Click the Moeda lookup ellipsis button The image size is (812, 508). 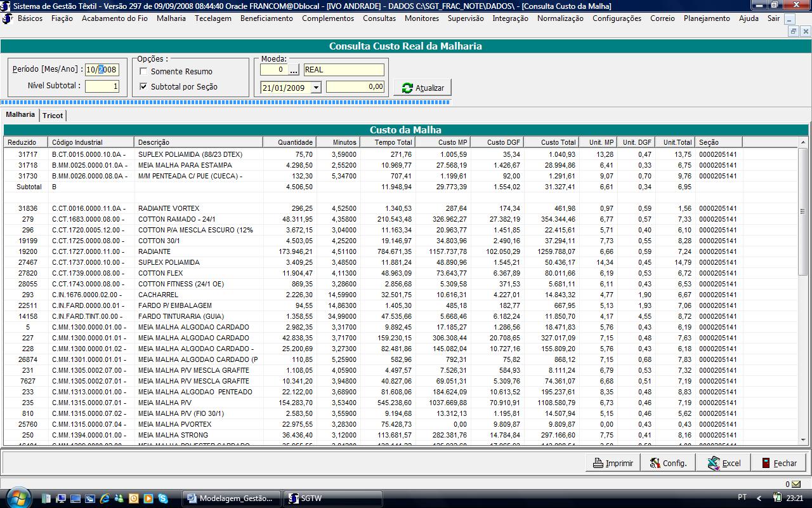point(294,70)
